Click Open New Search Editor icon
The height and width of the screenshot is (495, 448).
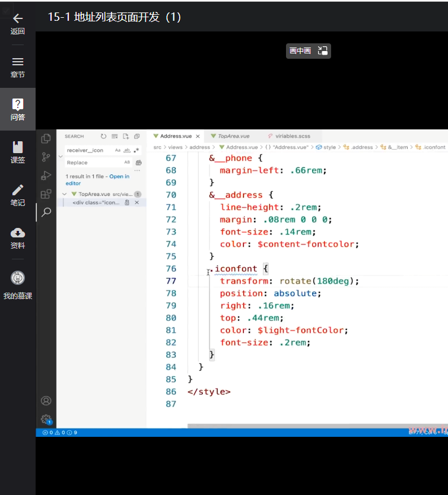coord(126,137)
